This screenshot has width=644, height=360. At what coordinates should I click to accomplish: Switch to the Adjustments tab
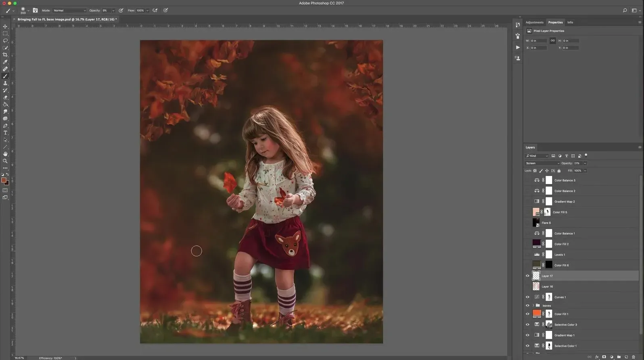point(534,23)
